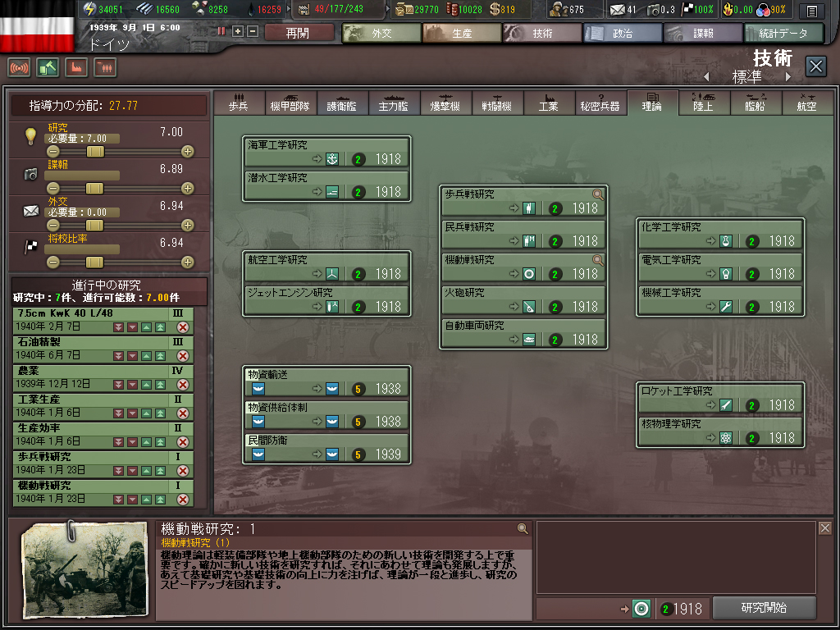Screen dimensions: 840x630
Task: Open the top-right menu list icon
Action: click(x=811, y=11)
